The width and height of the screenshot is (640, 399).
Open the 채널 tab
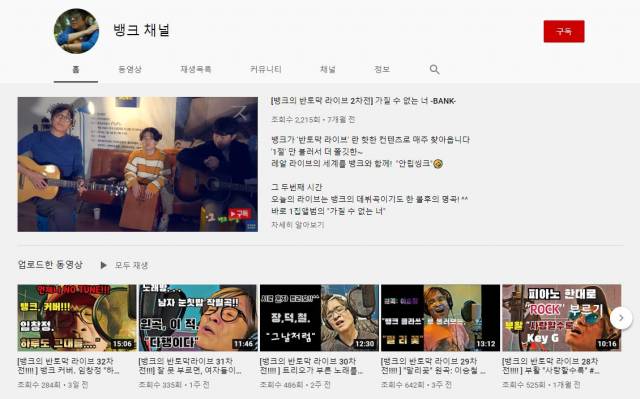[x=328, y=69]
